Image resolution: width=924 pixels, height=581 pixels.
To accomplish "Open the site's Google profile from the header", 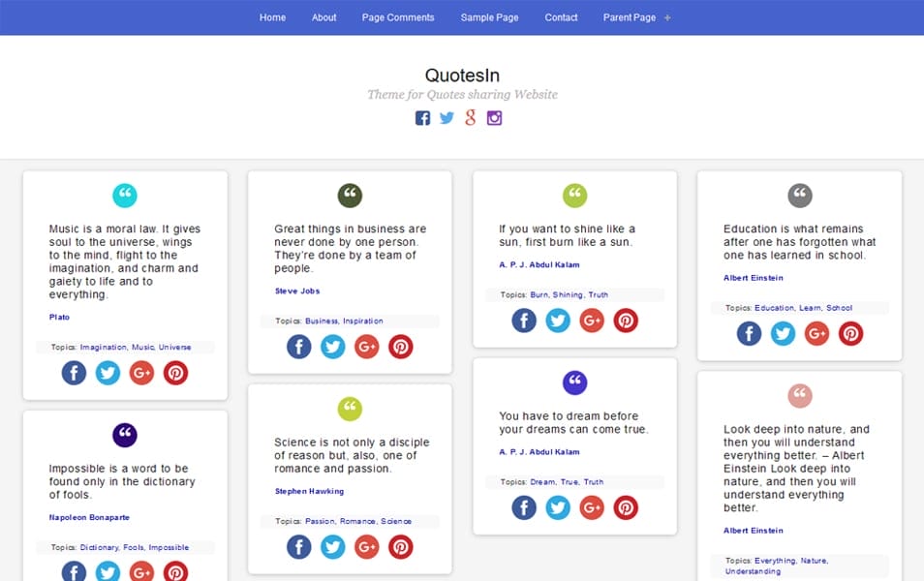I will (x=471, y=117).
